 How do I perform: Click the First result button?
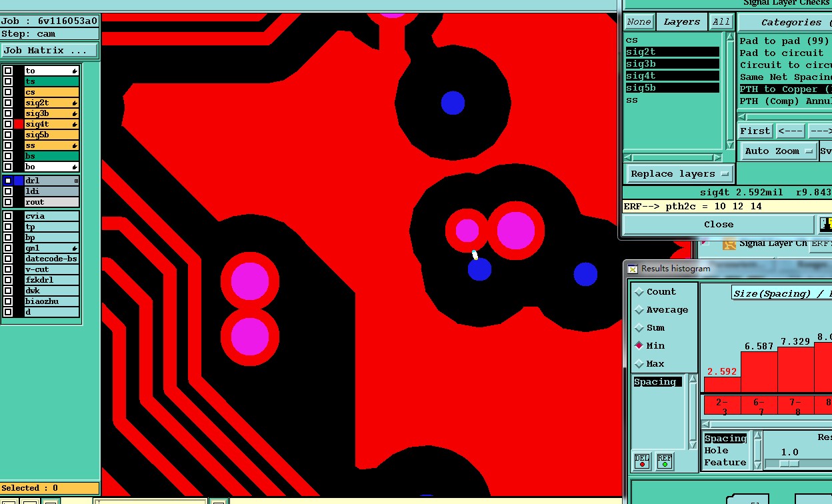755,131
